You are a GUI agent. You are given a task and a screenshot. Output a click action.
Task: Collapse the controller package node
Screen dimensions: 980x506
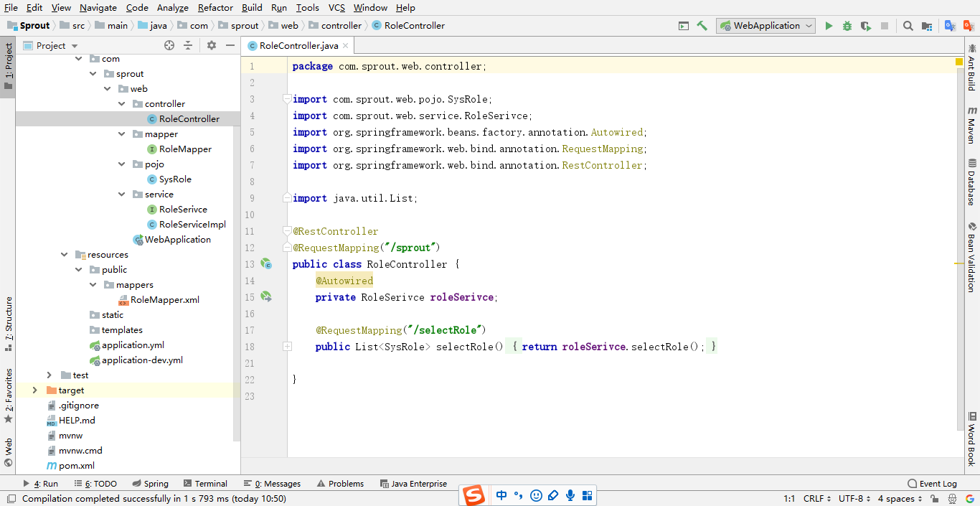click(x=122, y=104)
